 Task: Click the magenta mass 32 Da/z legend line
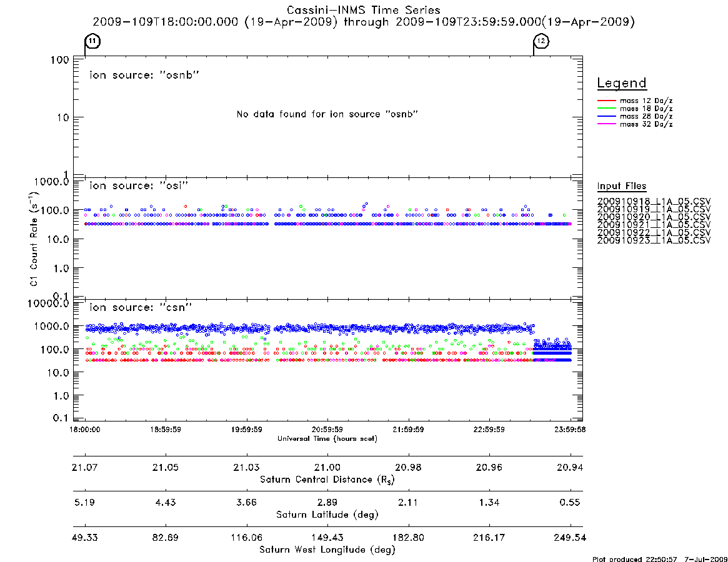[606, 124]
